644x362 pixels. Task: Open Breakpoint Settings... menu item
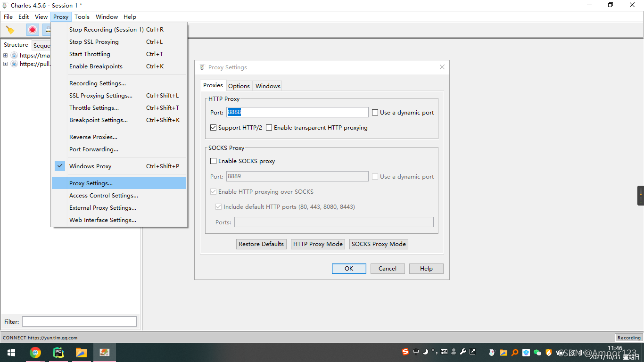point(119,120)
